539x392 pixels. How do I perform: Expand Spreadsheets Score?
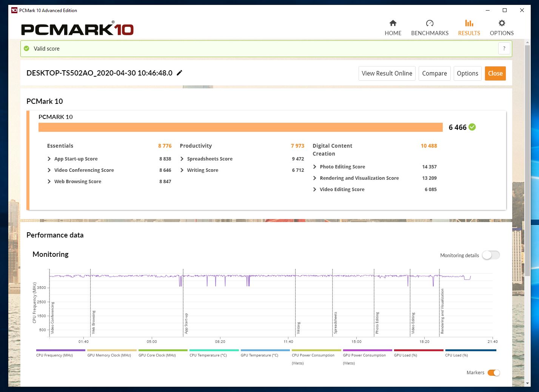pos(182,159)
